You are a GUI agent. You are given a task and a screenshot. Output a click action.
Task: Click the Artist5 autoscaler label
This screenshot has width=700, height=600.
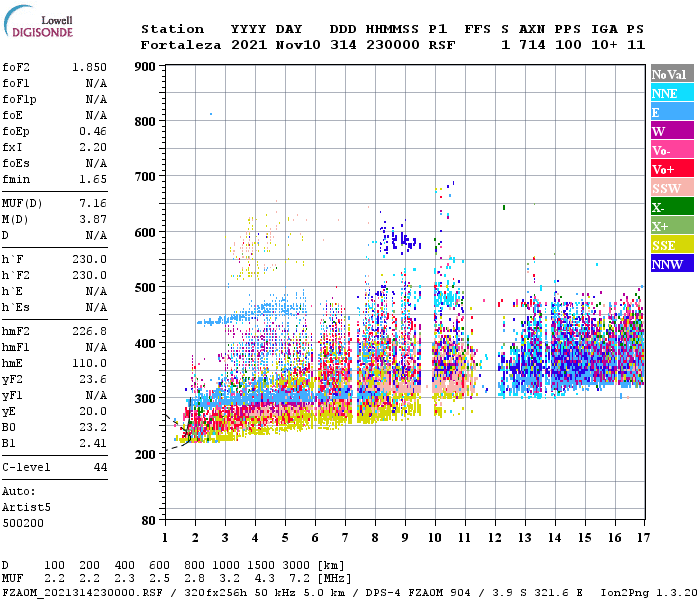tap(26, 508)
